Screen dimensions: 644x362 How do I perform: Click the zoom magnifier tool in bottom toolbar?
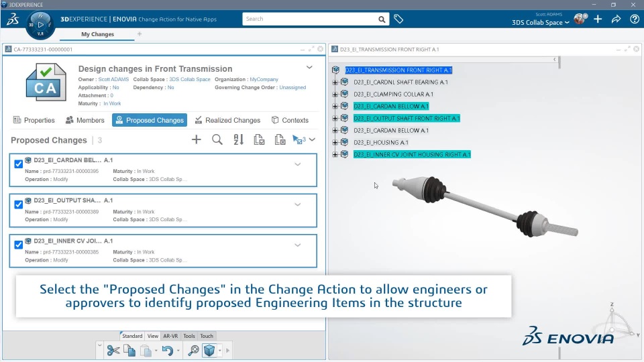point(193,351)
